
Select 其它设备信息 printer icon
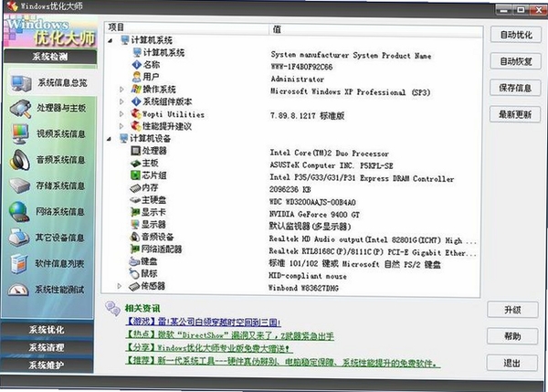tap(19, 238)
